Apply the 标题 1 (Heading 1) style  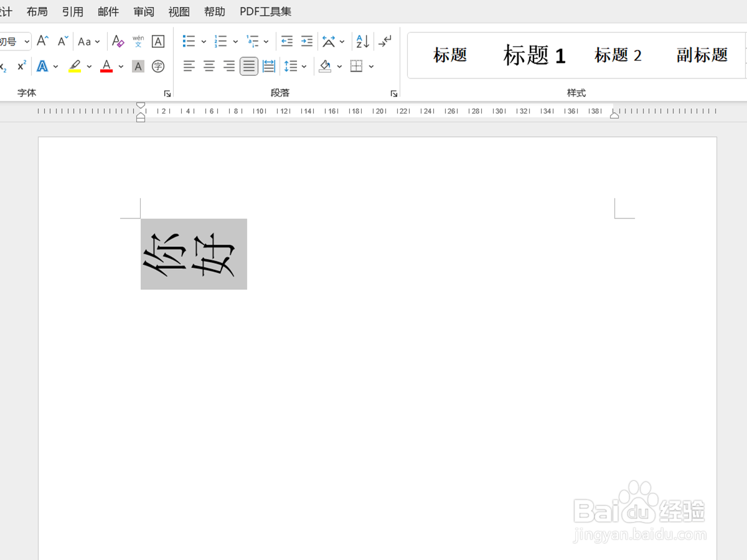click(534, 55)
